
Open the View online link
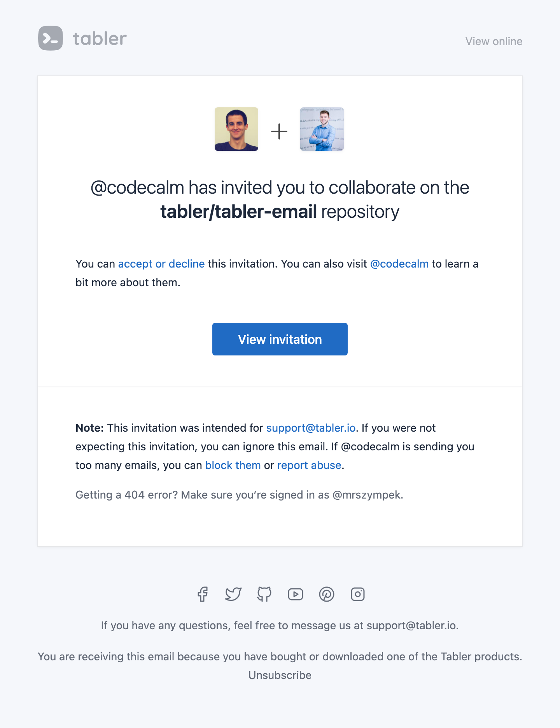click(494, 41)
